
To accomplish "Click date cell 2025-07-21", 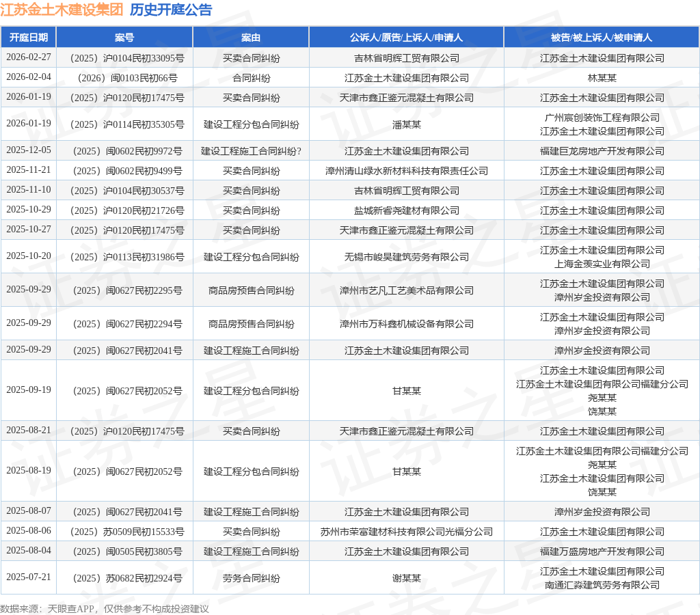I will coord(29,577).
